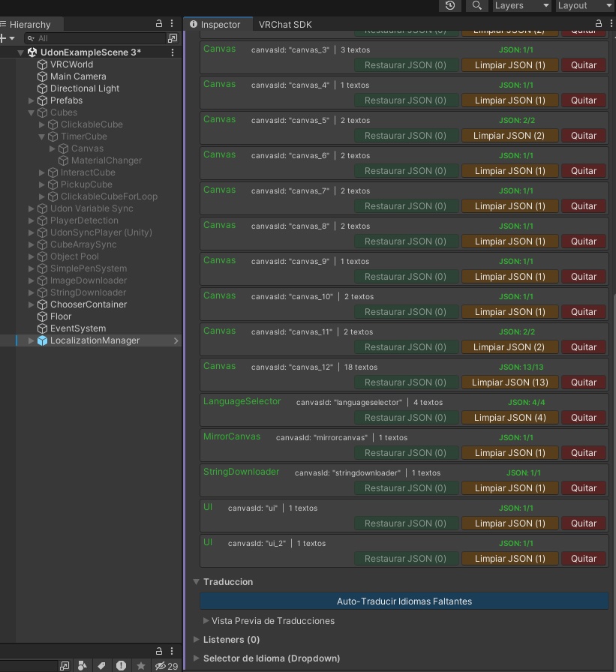The height and width of the screenshot is (672, 616).
Task: Select the CubeArraySync cube icon
Action: point(42,244)
